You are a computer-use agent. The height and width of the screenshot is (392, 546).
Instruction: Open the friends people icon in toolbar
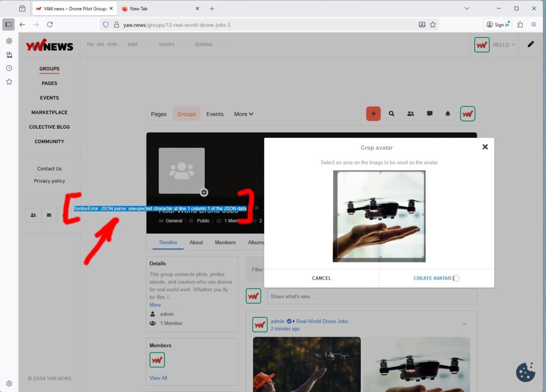click(x=410, y=114)
